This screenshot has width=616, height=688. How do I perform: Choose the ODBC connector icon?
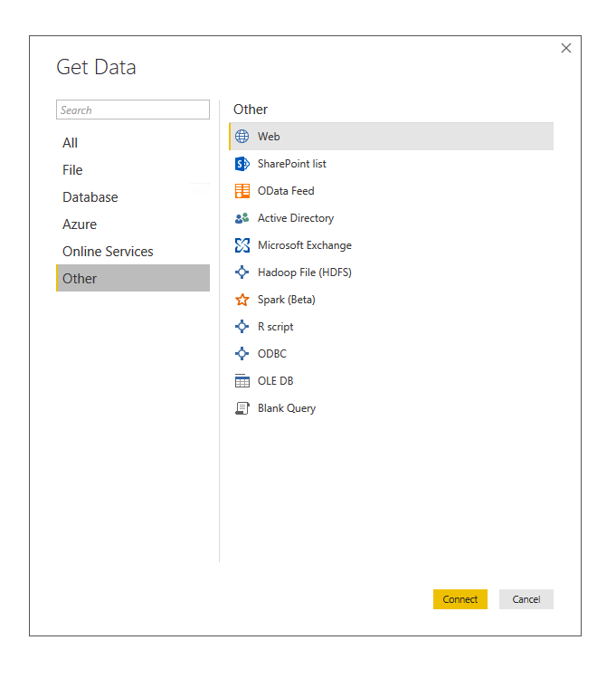click(242, 354)
